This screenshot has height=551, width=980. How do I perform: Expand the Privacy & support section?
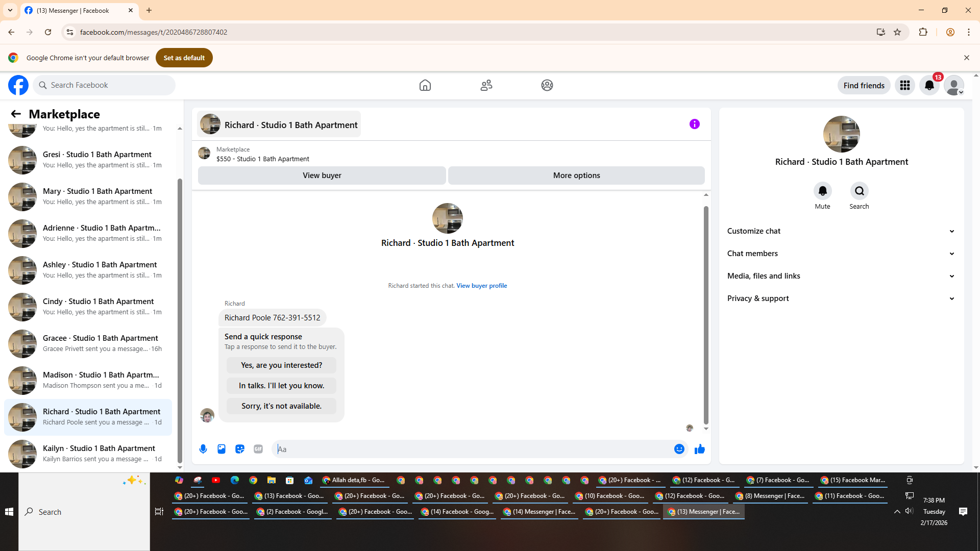841,298
